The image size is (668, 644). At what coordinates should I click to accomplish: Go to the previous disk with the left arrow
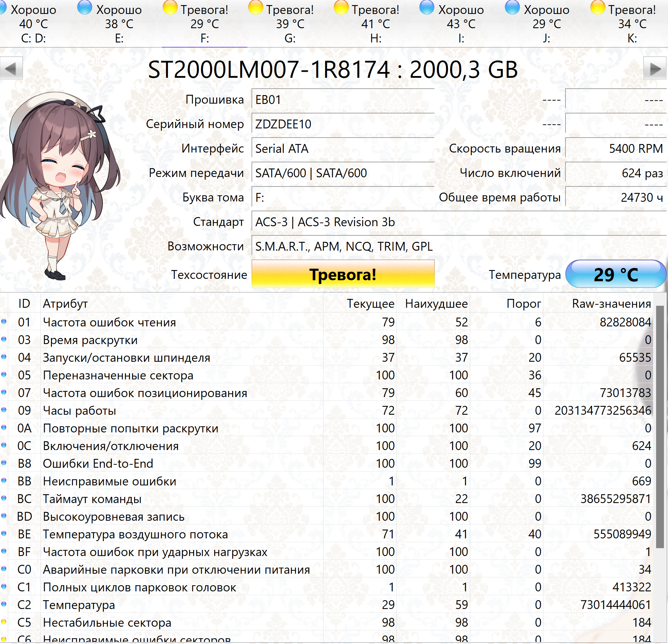[11, 69]
